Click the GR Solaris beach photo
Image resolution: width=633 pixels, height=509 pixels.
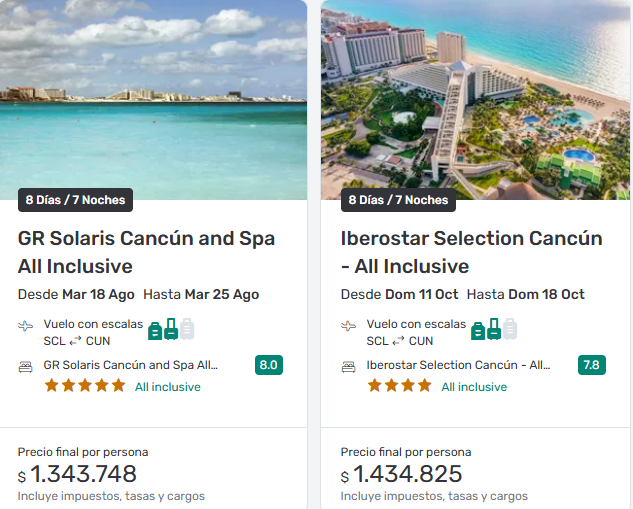(153, 95)
